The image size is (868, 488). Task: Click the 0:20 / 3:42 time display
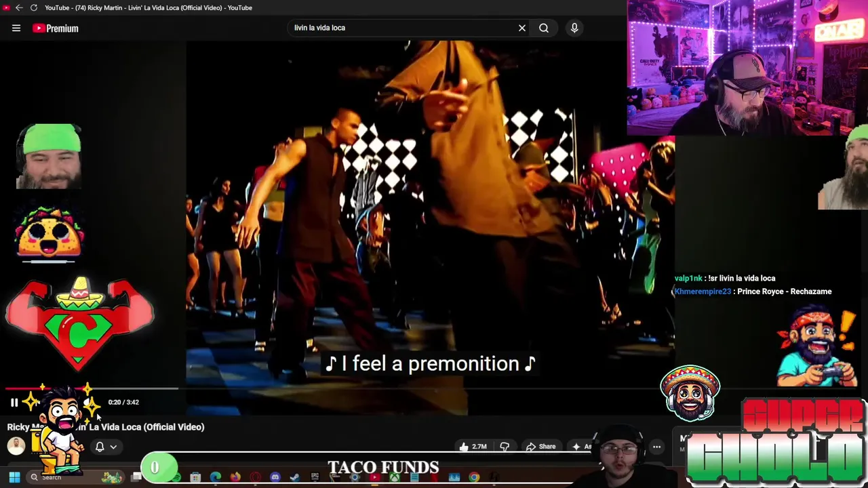click(x=123, y=402)
